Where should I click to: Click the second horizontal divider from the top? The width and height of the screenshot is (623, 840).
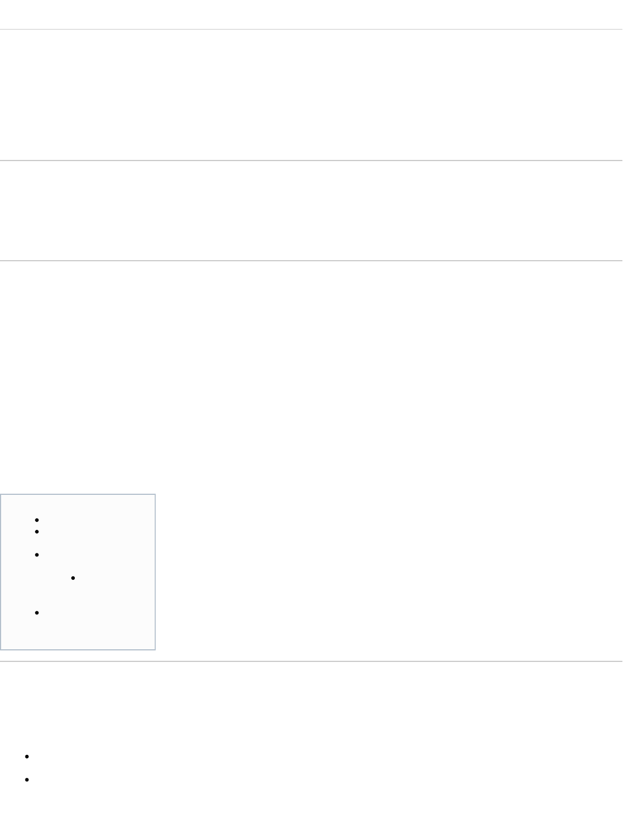click(x=311, y=161)
